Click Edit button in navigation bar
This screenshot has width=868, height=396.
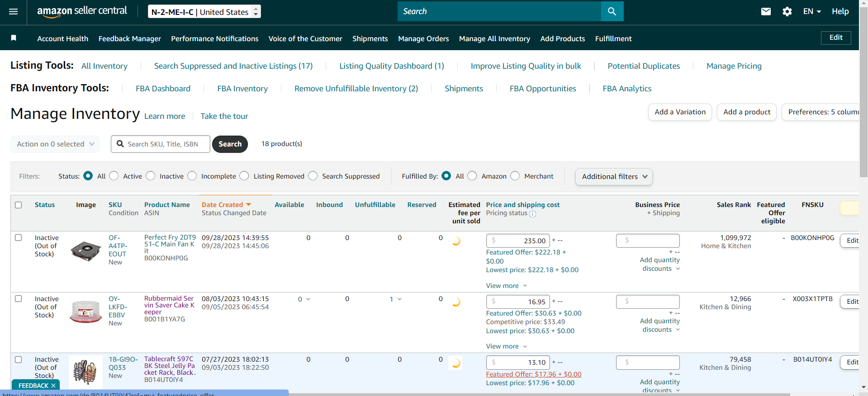[x=836, y=38]
